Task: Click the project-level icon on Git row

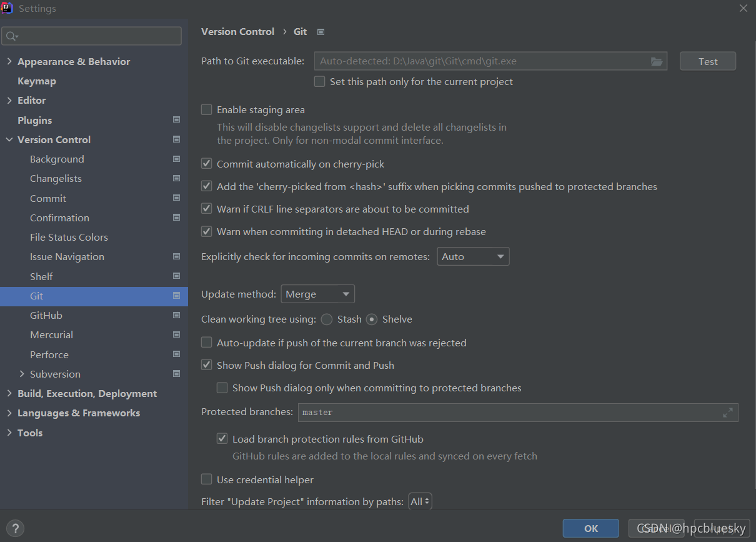Action: pos(176,295)
